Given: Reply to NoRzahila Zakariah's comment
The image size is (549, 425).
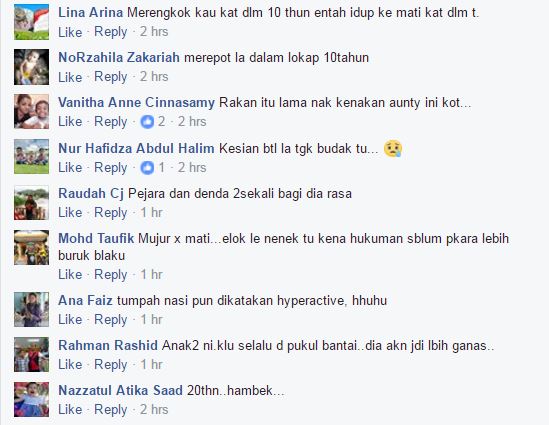Looking at the screenshot, I should point(111,77).
